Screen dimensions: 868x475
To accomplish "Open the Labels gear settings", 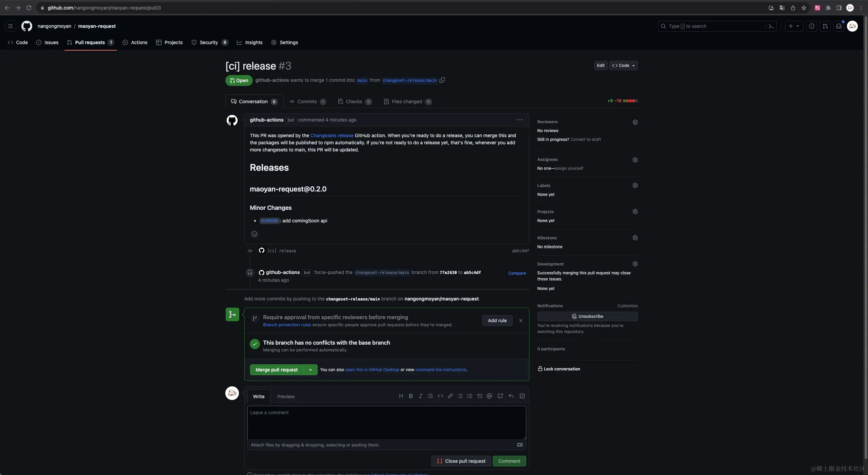I will [635, 185].
